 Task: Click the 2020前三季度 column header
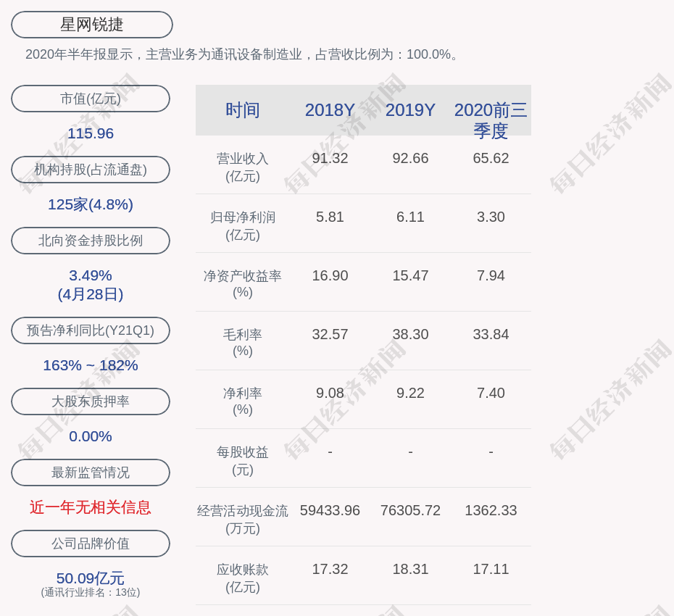tap(491, 121)
